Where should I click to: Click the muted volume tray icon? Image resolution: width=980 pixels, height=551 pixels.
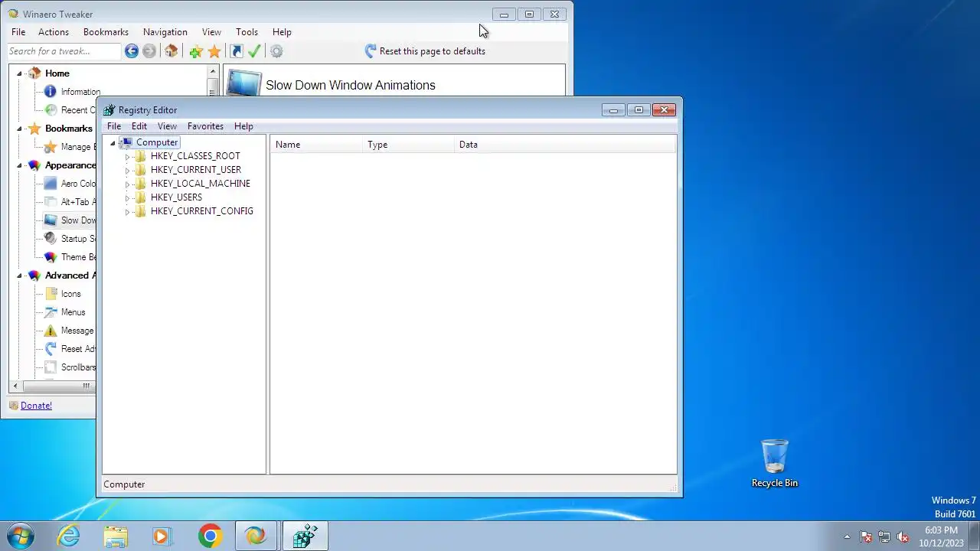pyautogui.click(x=903, y=537)
